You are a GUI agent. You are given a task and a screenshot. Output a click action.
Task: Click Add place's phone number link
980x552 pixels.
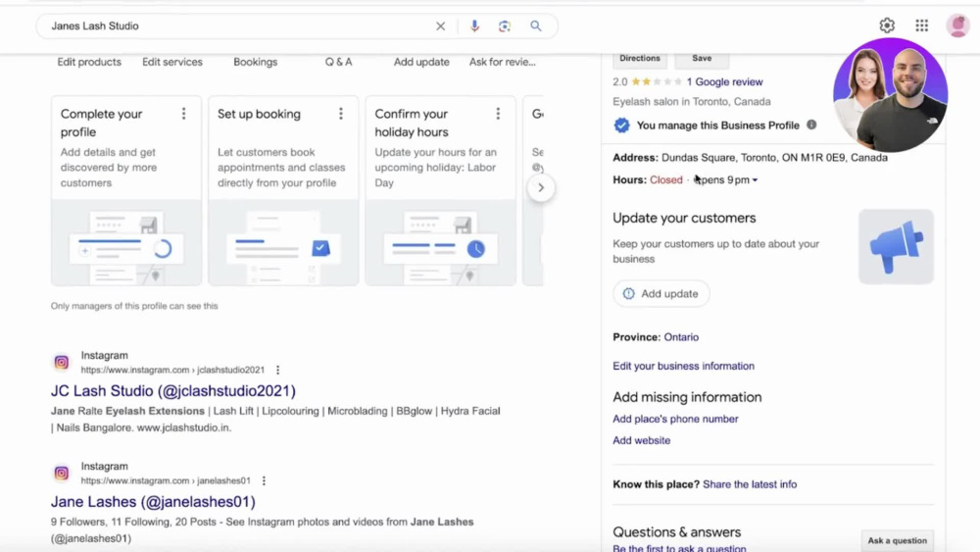pyautogui.click(x=675, y=419)
